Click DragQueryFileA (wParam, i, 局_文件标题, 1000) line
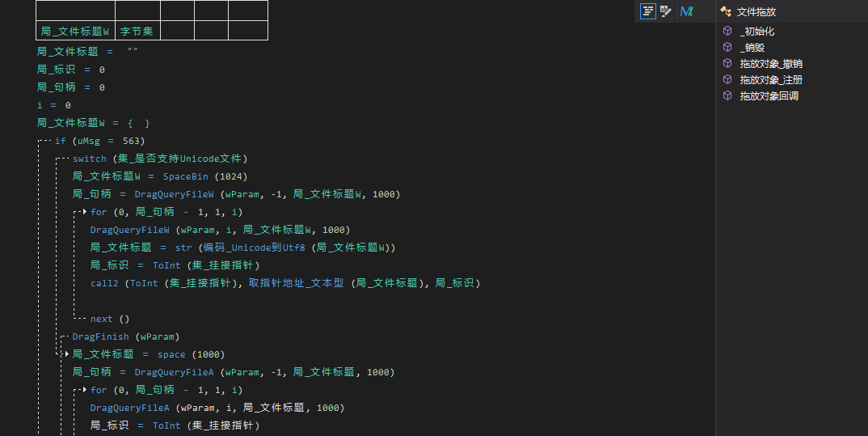 (217, 407)
